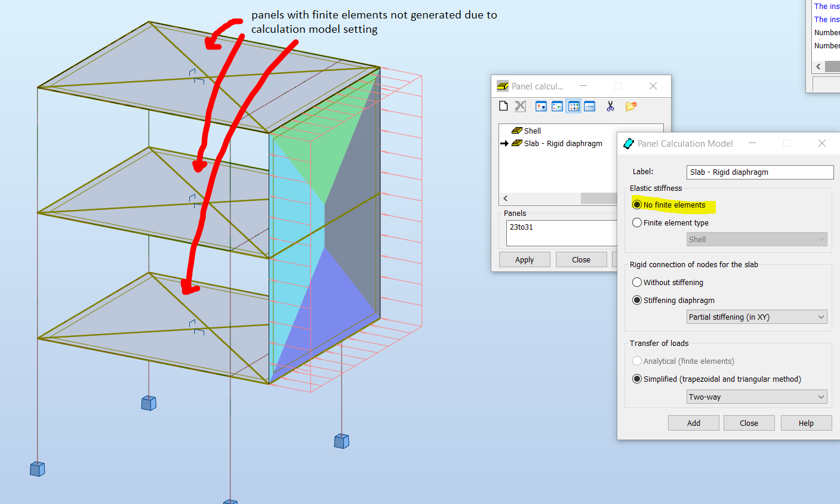Viewport: 840px width, 504px height.
Task: Select the scissors cut tool
Action: coord(610,106)
